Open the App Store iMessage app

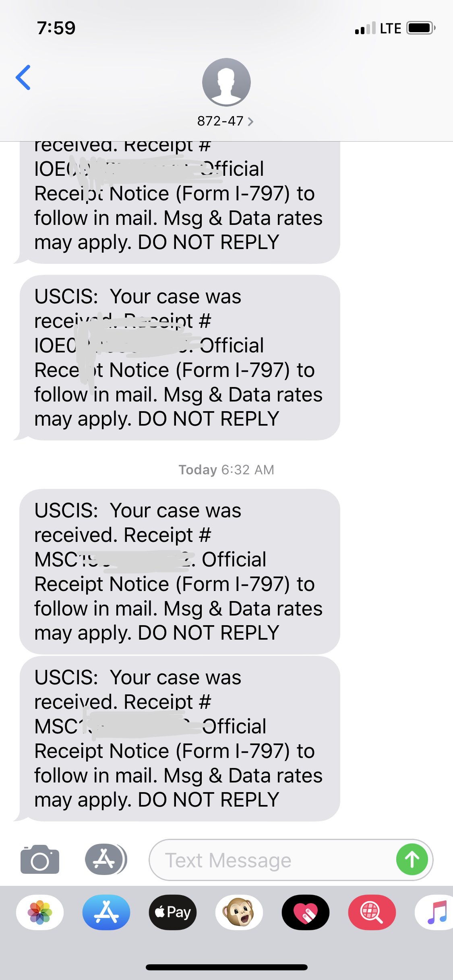106,912
